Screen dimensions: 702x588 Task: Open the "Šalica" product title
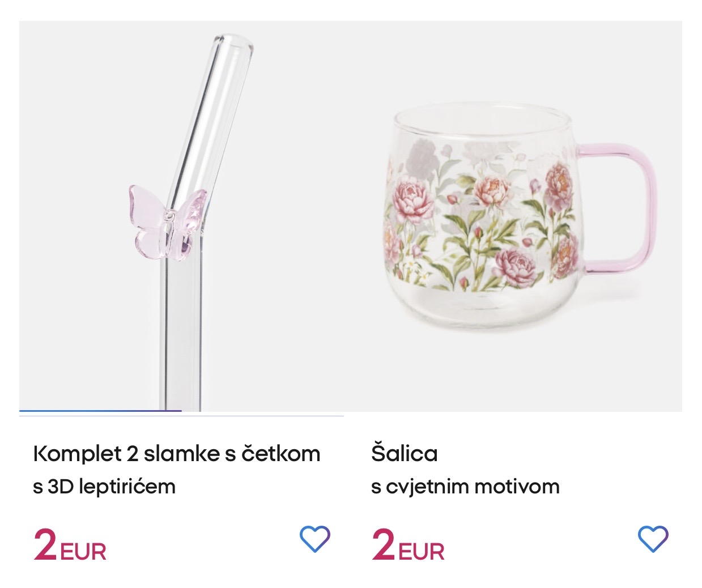click(x=405, y=454)
